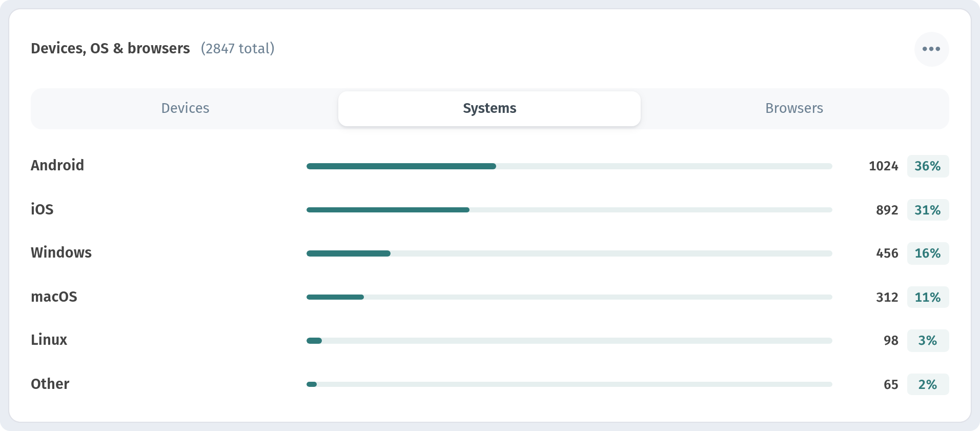
Task: Click the macOS row label
Action: (54, 297)
